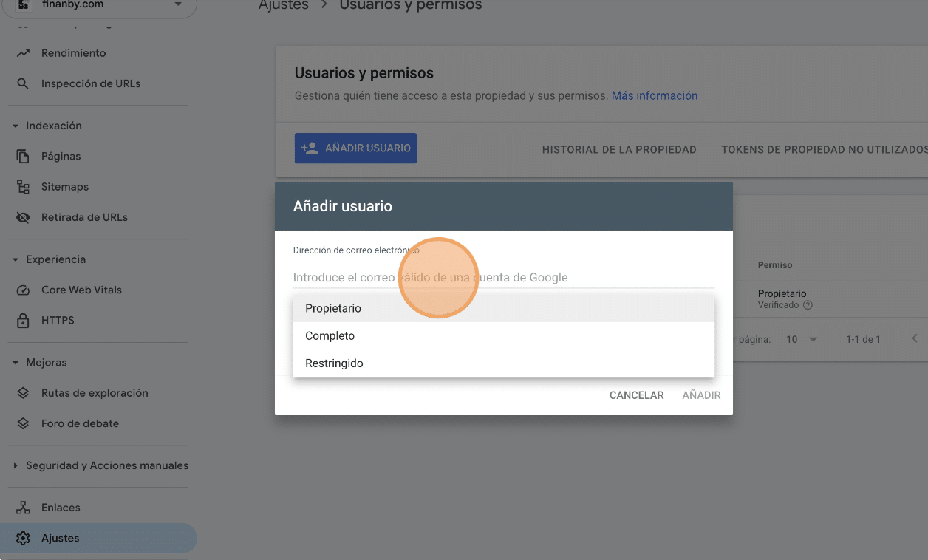Click the add-person icon on Añadir usuario
The image size is (928, 560).
pos(310,148)
